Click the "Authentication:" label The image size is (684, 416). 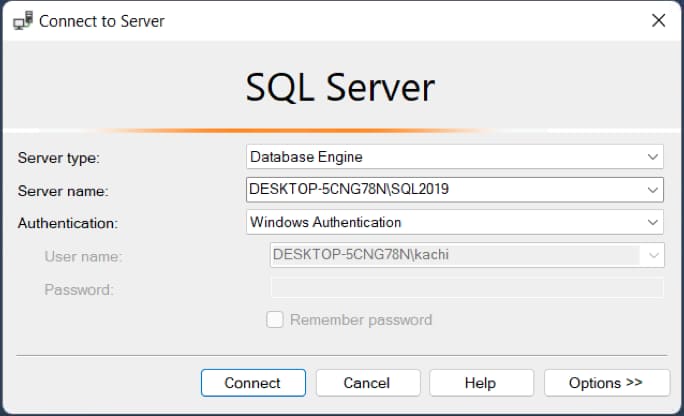coord(67,223)
